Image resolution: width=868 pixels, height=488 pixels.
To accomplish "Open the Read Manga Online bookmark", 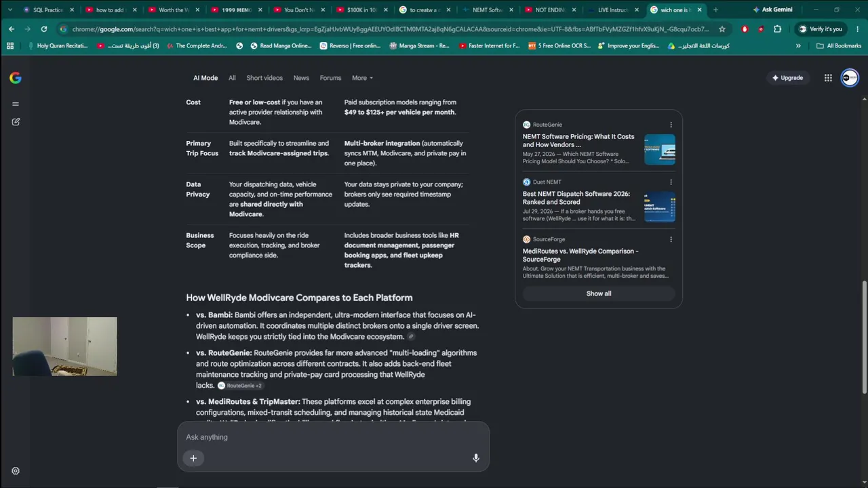I will pos(281,45).
